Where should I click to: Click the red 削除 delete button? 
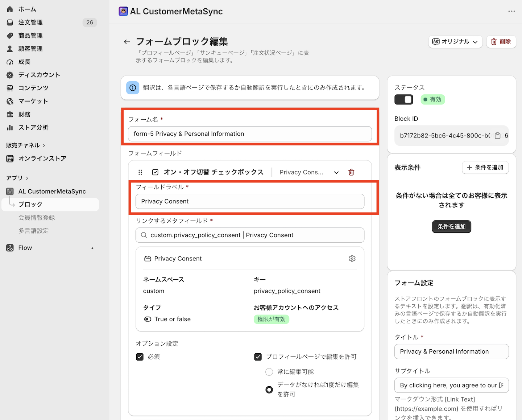click(x=501, y=42)
